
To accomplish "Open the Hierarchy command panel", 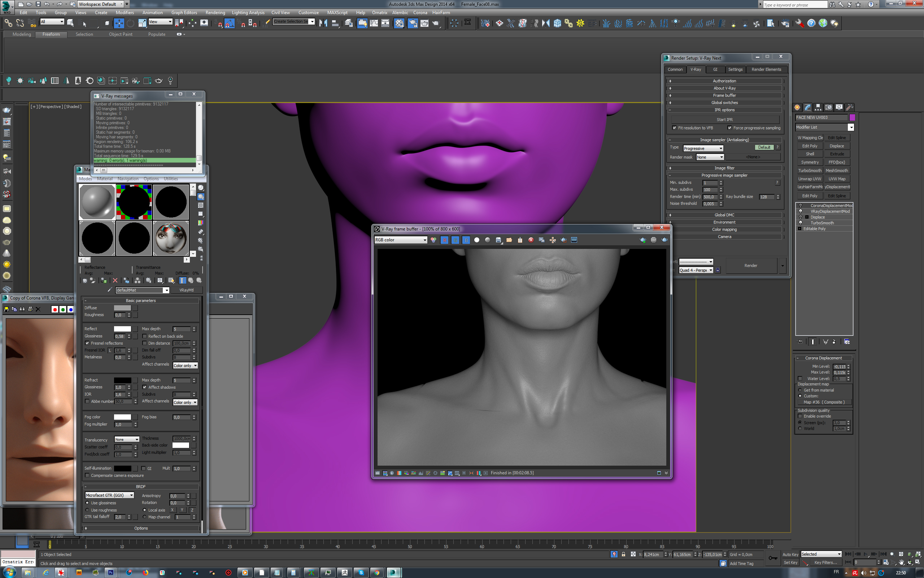I will 818,107.
